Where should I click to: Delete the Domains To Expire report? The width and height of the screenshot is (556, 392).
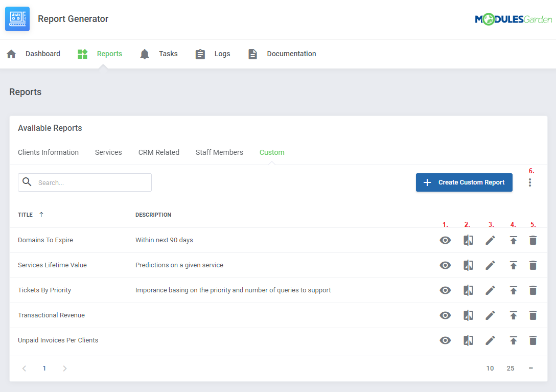pos(533,240)
